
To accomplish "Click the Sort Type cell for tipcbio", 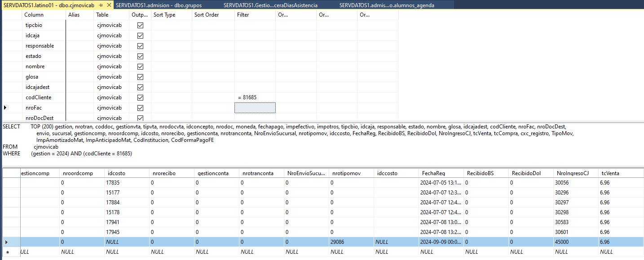I will pyautogui.click(x=172, y=25).
